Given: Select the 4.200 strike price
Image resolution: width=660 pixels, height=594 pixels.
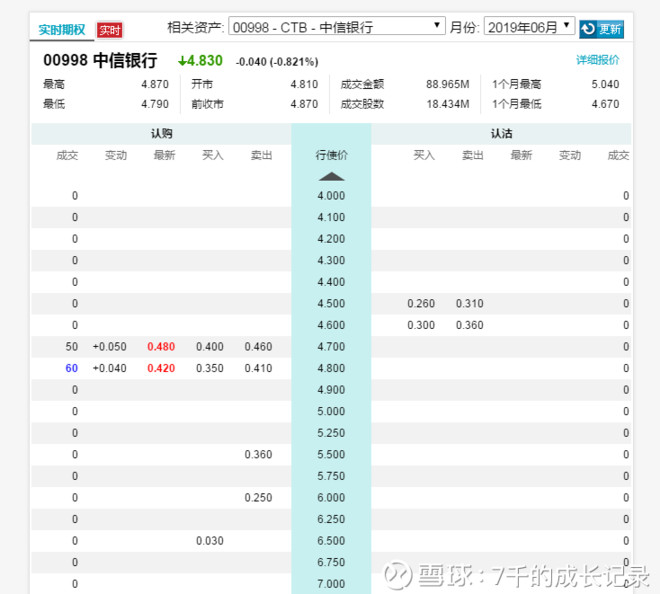Looking at the screenshot, I should [331, 239].
